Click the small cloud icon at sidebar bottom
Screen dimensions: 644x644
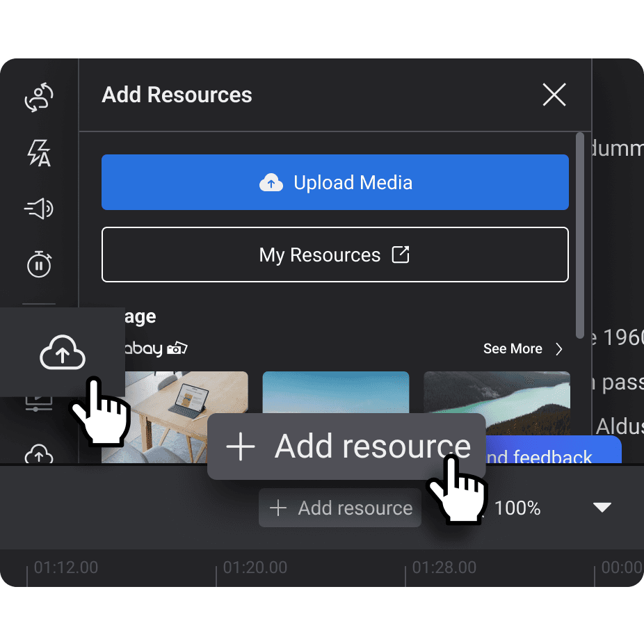coord(39,456)
